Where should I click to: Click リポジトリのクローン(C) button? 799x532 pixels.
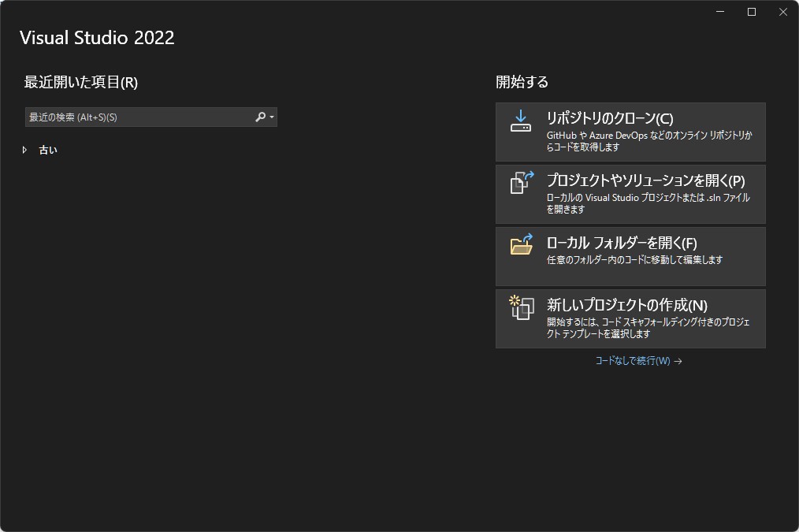click(x=630, y=132)
